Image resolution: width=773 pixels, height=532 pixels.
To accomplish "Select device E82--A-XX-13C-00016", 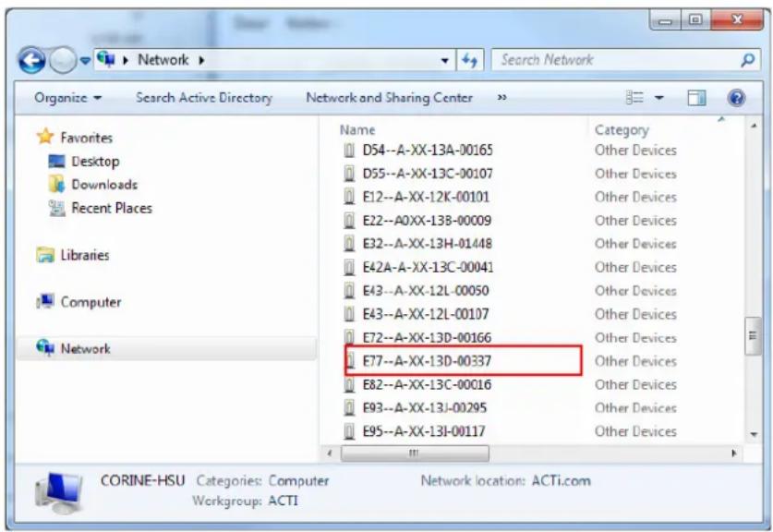I will pyautogui.click(x=427, y=384).
